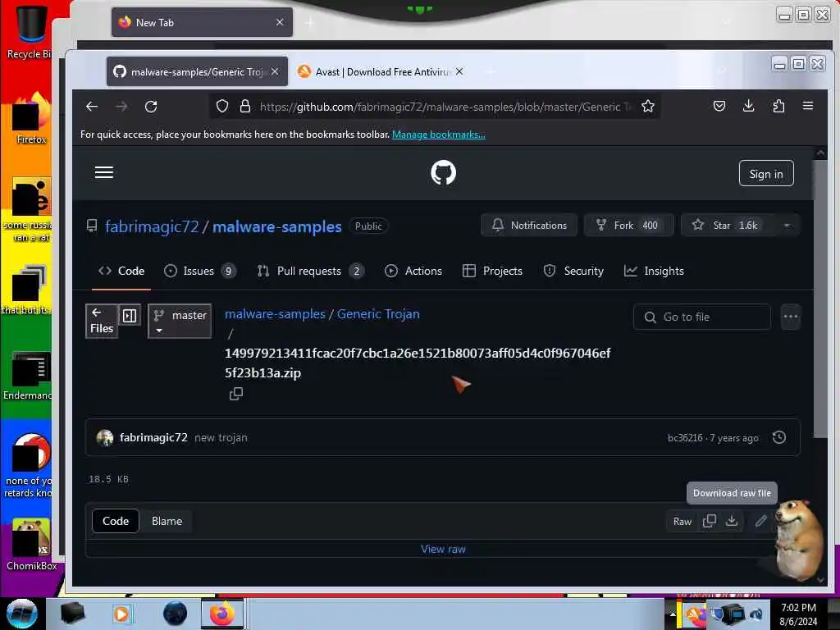Open the Recycle Bin desktop icon
Image resolution: width=840 pixels, height=630 pixels.
coord(31,30)
